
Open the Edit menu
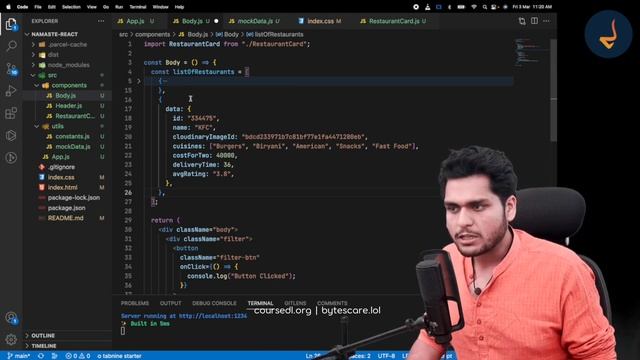51,7
